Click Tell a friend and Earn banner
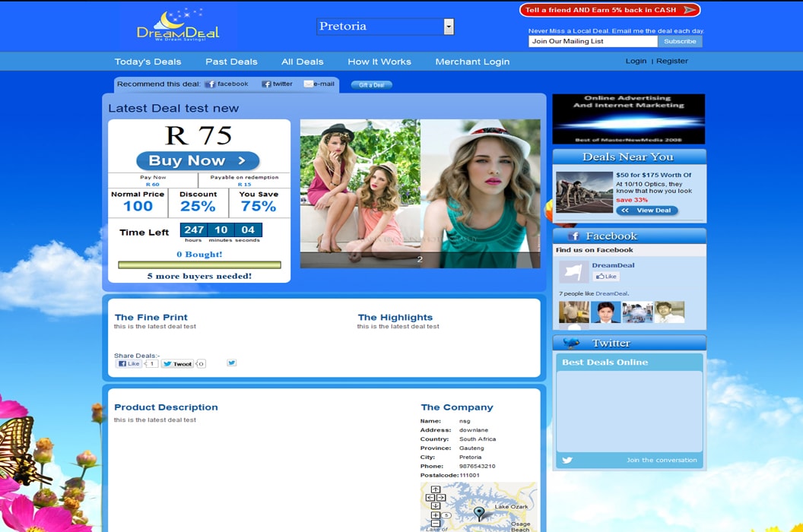This screenshot has width=803, height=532. (x=609, y=10)
